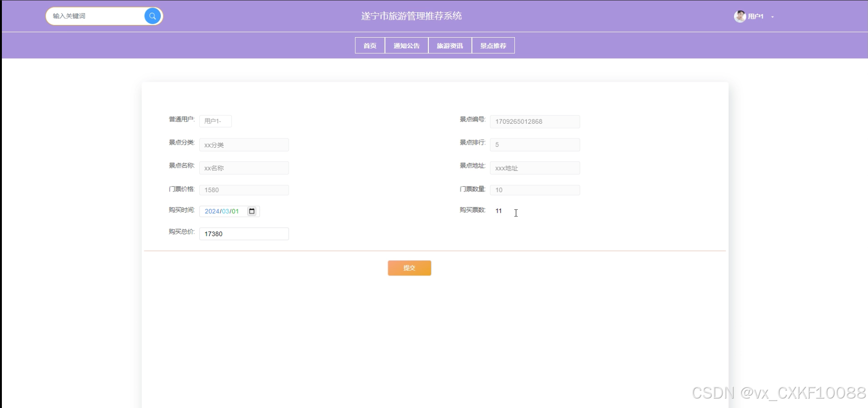868x408 pixels.
Task: Click the user avatar picture
Action: [740, 16]
